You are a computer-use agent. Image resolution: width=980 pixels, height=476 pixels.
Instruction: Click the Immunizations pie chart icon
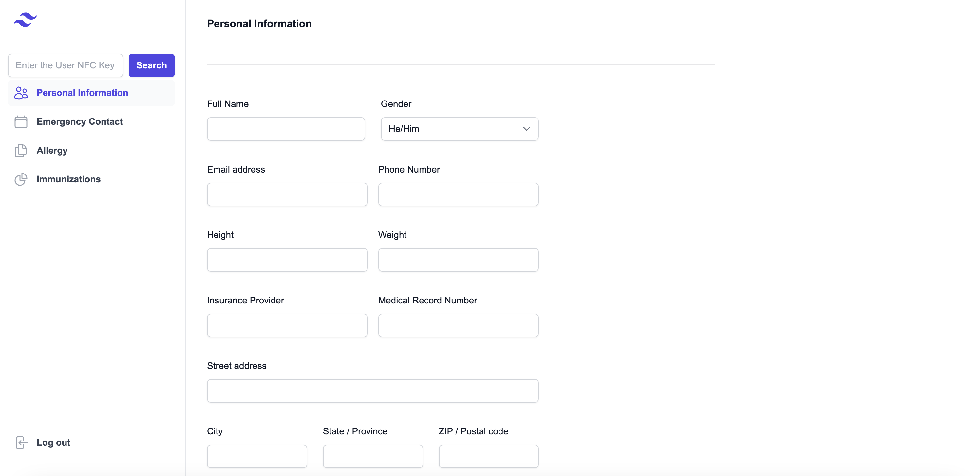click(21, 179)
